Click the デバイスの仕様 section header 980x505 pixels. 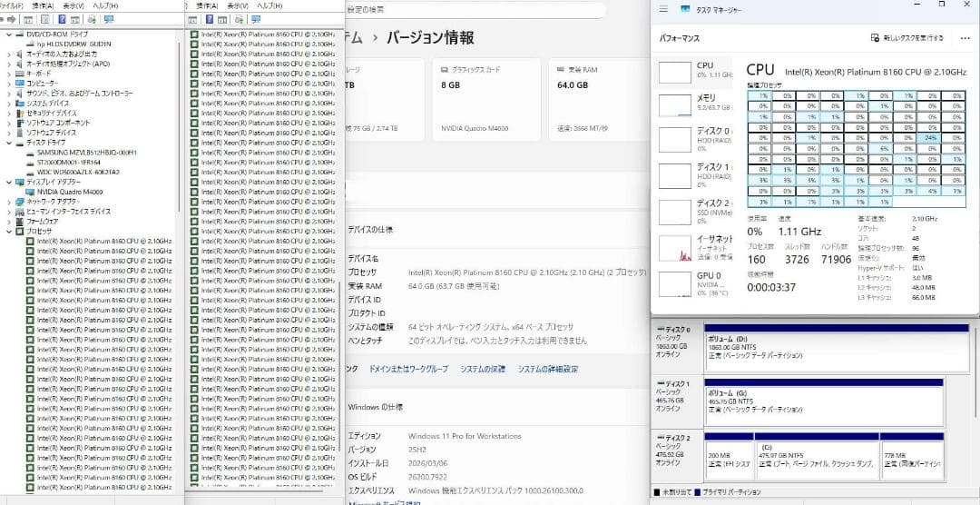[370, 230]
